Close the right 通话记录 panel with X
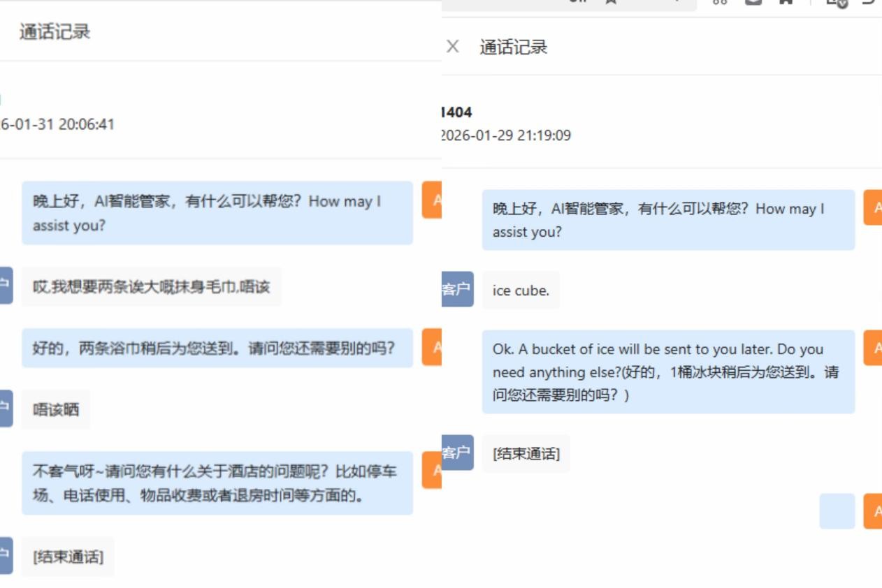This screenshot has width=882, height=588. 453,47
